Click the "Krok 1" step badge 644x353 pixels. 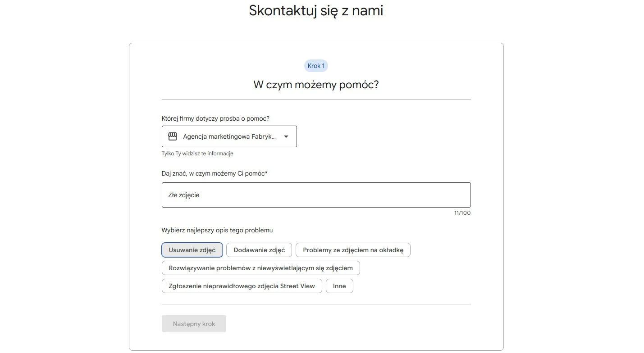coord(316,66)
